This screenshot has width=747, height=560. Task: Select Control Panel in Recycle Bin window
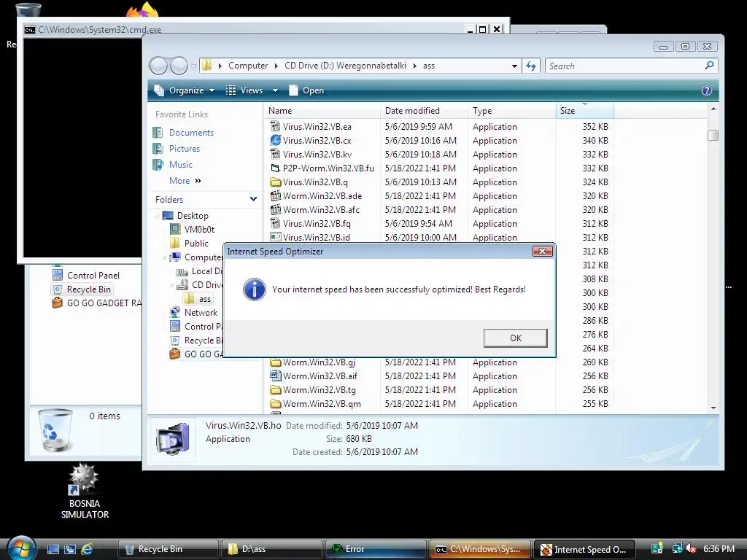93,275
